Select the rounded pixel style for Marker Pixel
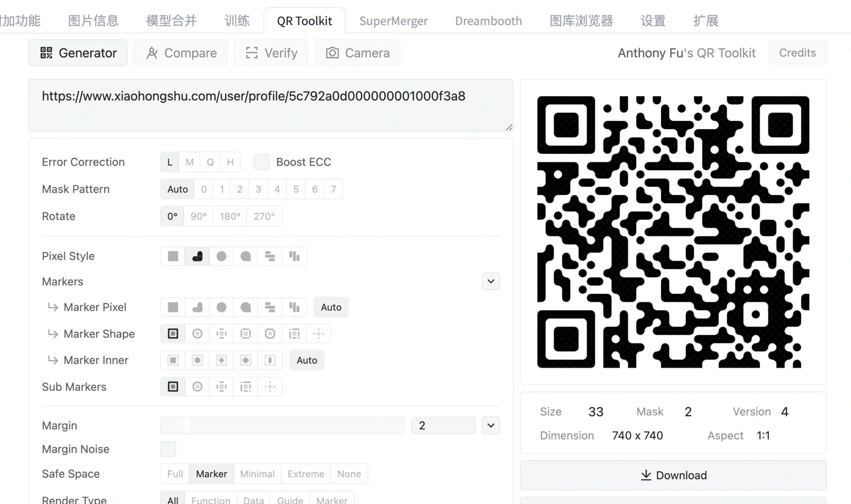Viewport: 851px width, 504px height. coord(197,307)
